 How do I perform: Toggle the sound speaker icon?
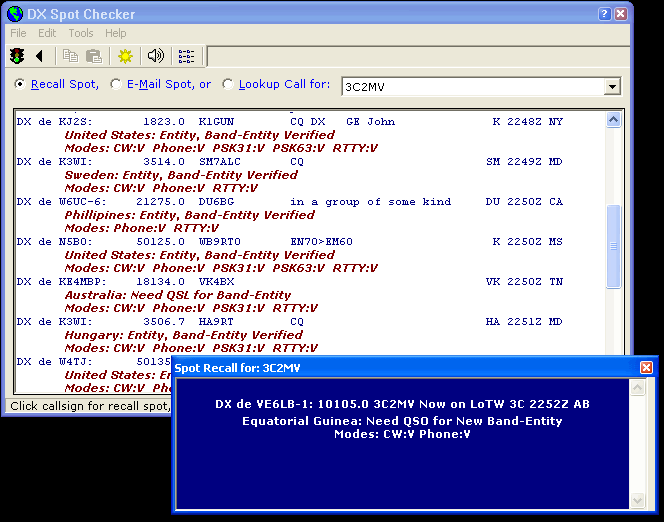pyautogui.click(x=155, y=56)
